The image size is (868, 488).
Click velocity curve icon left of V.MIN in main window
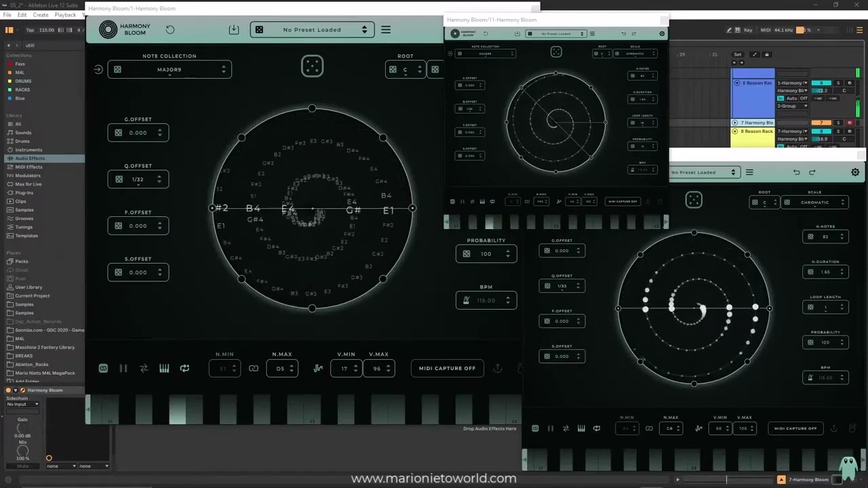318,368
